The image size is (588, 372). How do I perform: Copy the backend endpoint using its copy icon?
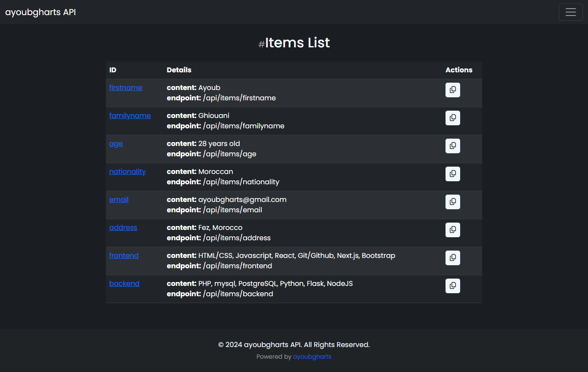pos(452,286)
